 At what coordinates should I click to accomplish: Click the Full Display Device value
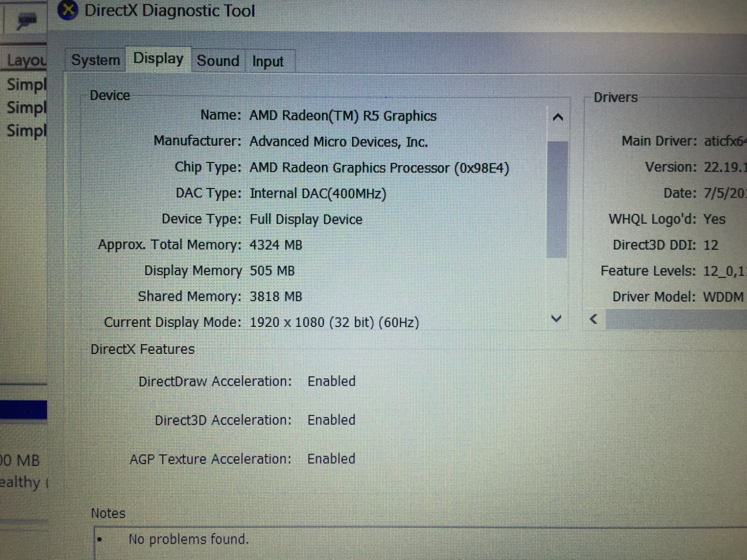(x=306, y=219)
